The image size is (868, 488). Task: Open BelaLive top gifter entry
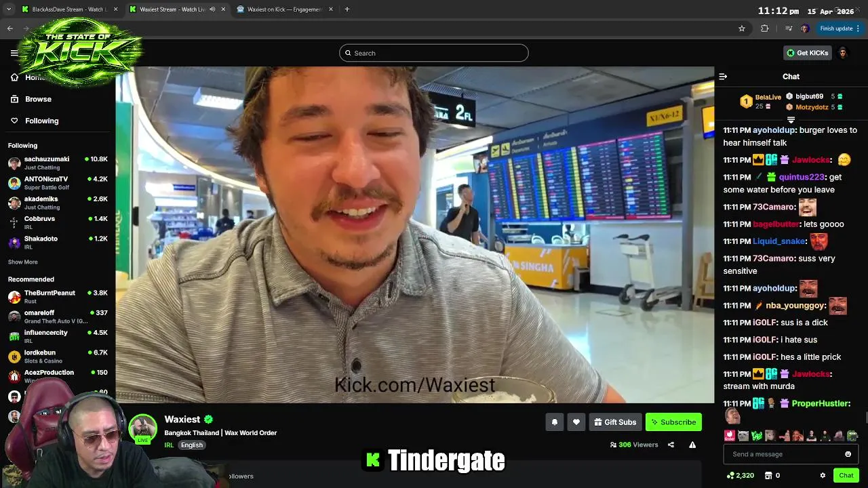coord(761,102)
